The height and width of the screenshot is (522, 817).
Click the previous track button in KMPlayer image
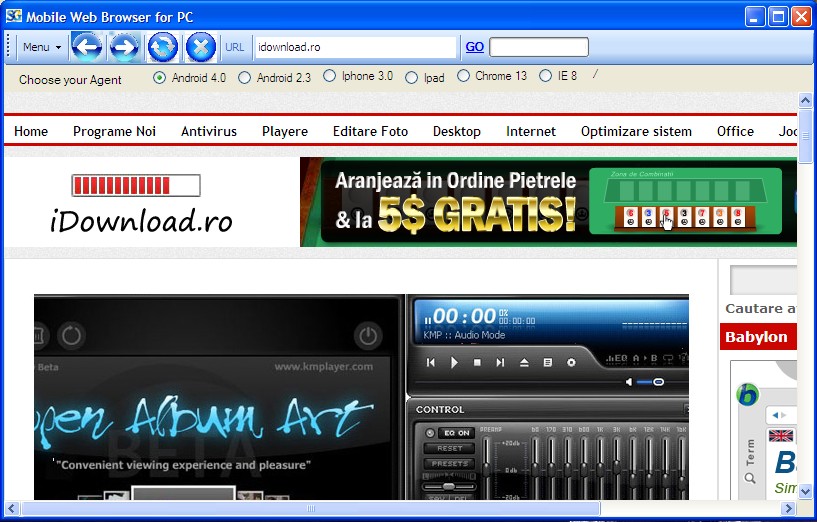pyautogui.click(x=430, y=363)
